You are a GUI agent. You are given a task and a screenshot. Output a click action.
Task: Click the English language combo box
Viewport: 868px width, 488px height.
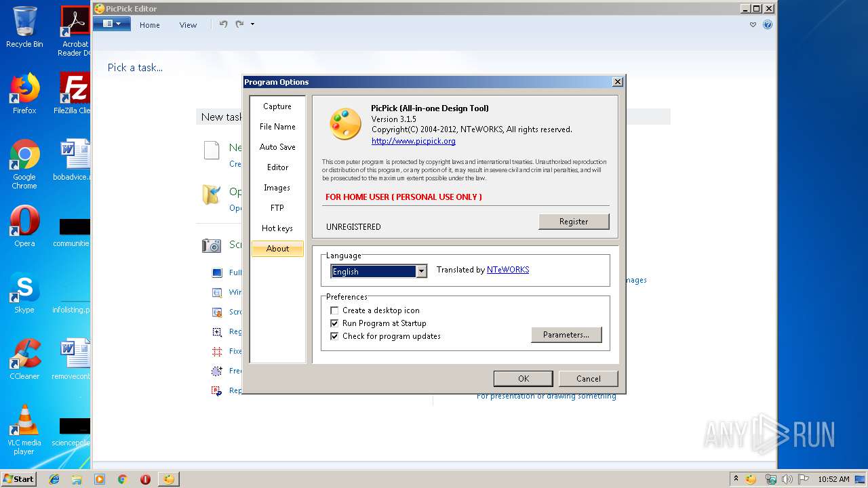[378, 271]
